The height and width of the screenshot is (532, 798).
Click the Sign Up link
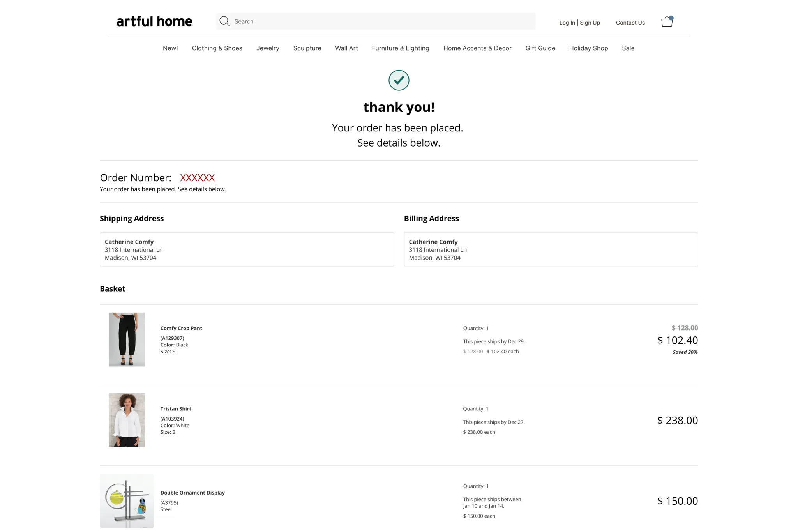point(590,23)
